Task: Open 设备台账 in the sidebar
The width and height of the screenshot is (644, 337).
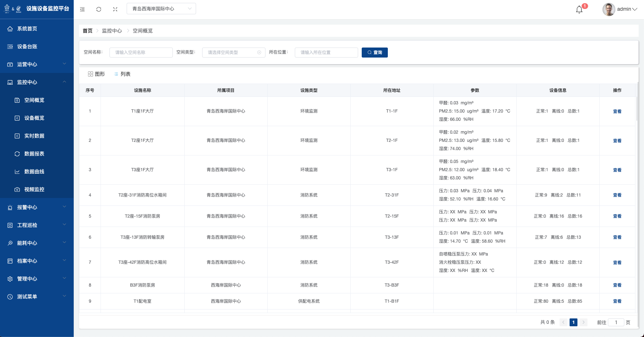Action: pos(27,46)
